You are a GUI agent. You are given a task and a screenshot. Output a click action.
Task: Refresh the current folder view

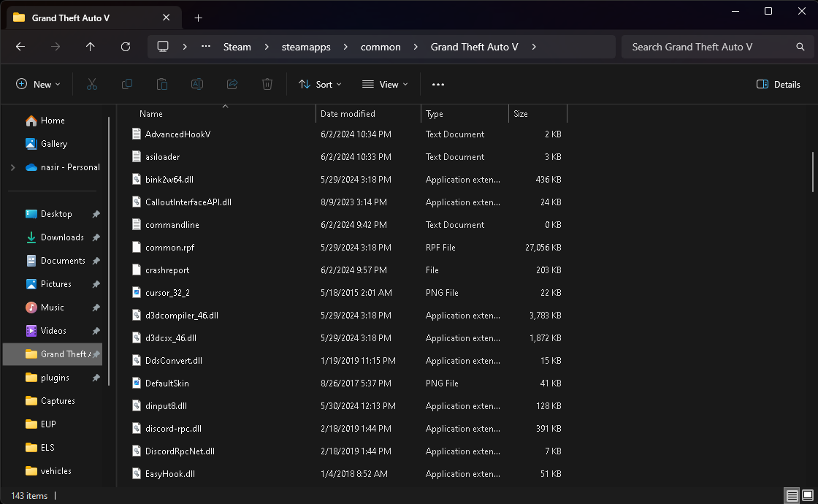point(126,47)
